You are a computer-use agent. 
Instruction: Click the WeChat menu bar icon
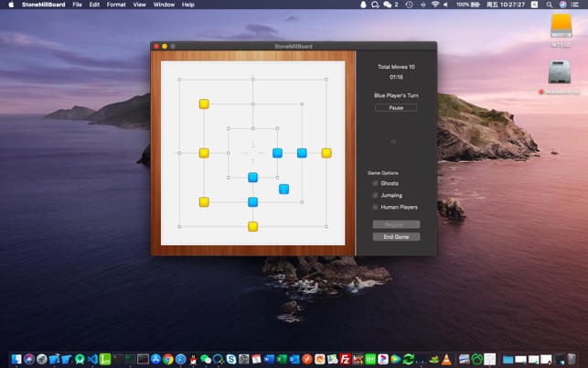click(388, 5)
